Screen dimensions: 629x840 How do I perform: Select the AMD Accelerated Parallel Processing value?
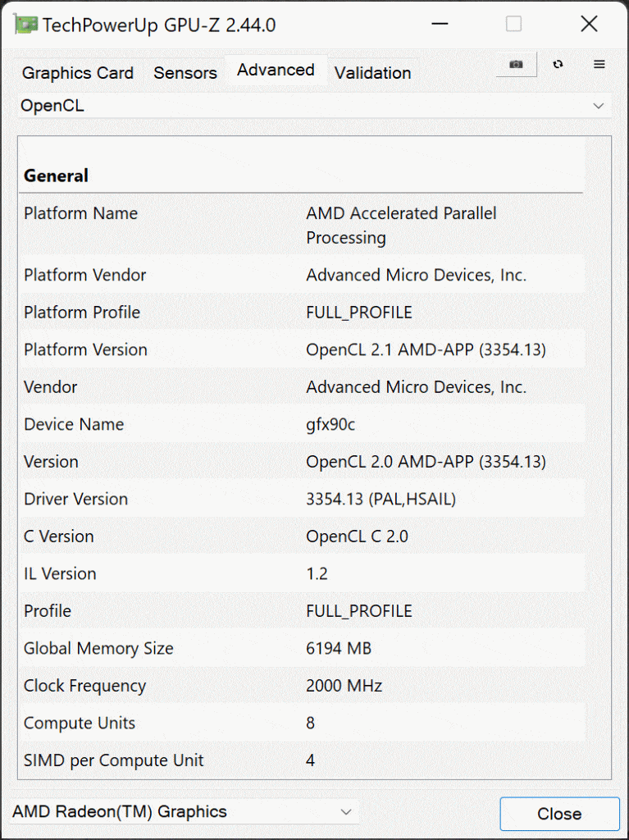(401, 226)
